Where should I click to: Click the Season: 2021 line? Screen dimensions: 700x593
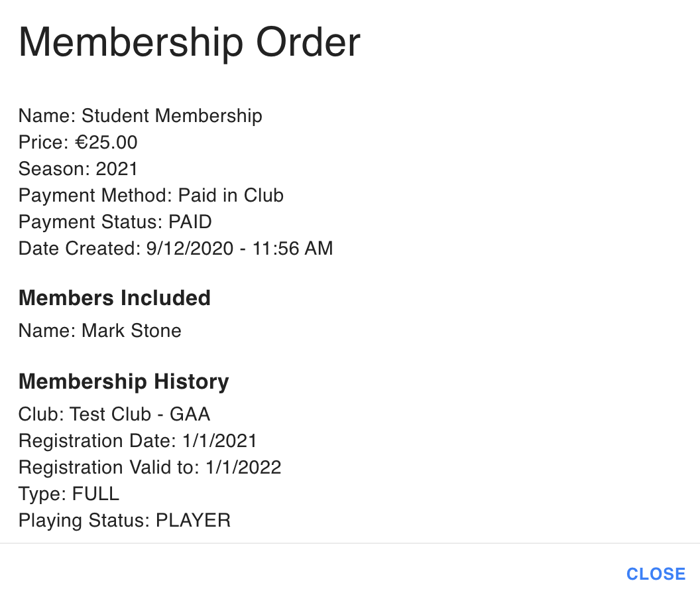pos(78,169)
